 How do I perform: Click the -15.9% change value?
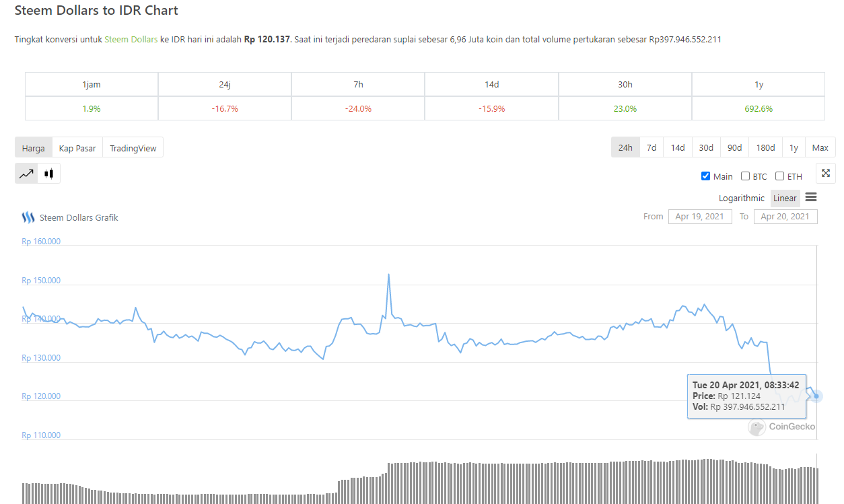491,108
